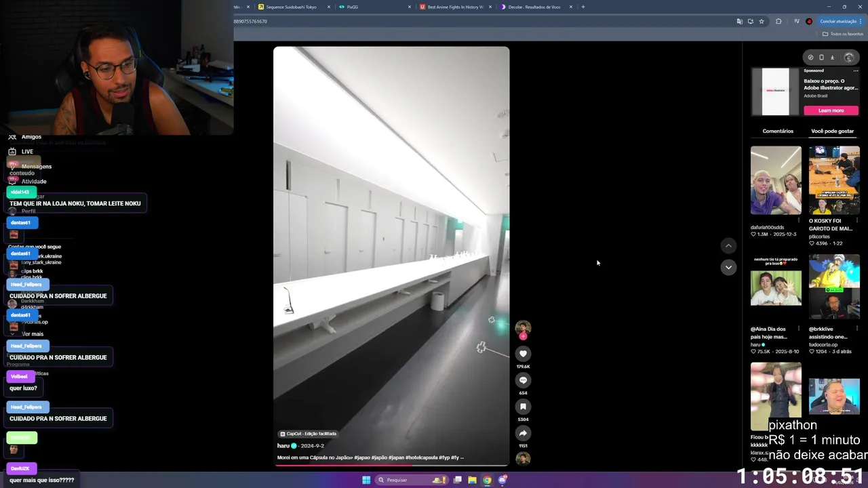Open the O KOSKY FOI GAROTO video thumbnail
Image resolution: width=868 pixels, height=488 pixels.
(x=834, y=180)
